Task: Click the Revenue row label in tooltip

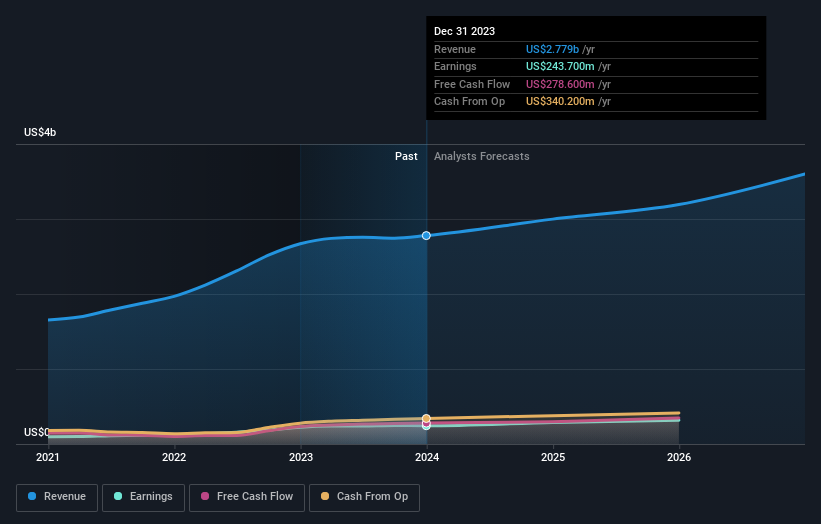Action: click(x=455, y=49)
